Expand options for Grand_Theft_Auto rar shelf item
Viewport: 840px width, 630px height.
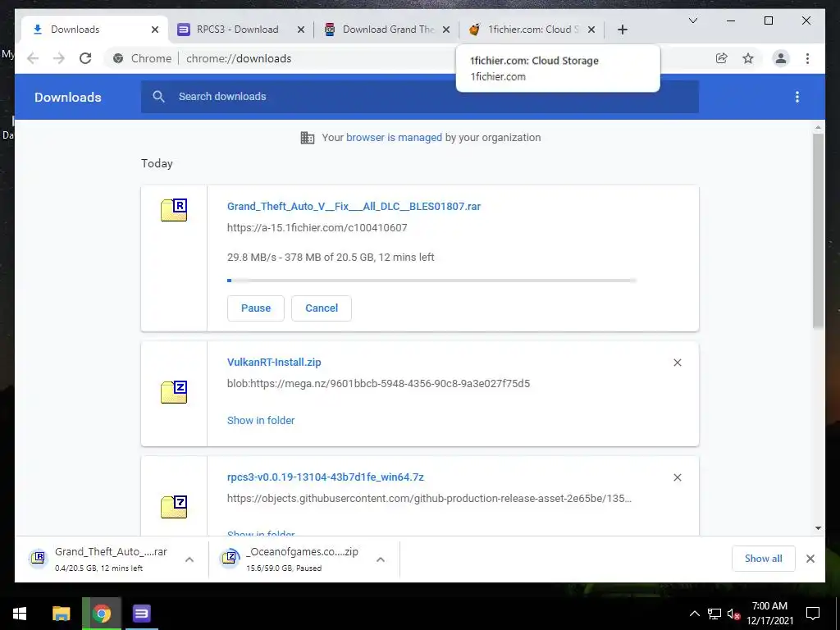[x=189, y=559]
